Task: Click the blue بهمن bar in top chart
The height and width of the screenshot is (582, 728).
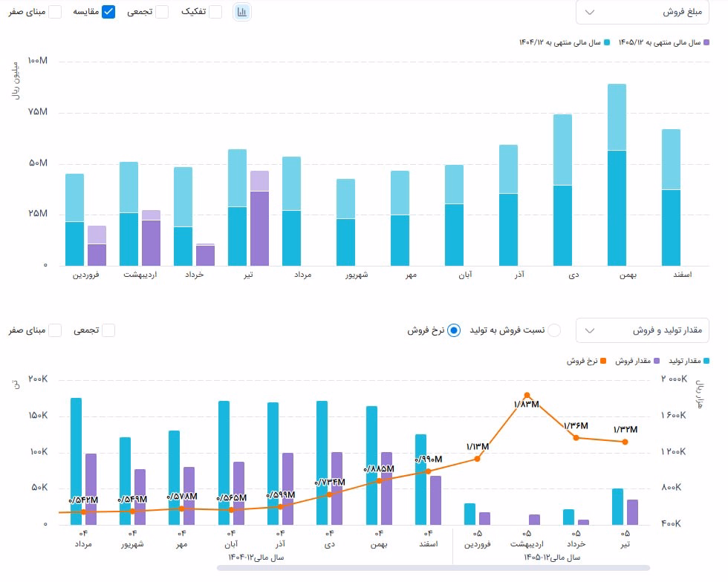Action: 617,175
